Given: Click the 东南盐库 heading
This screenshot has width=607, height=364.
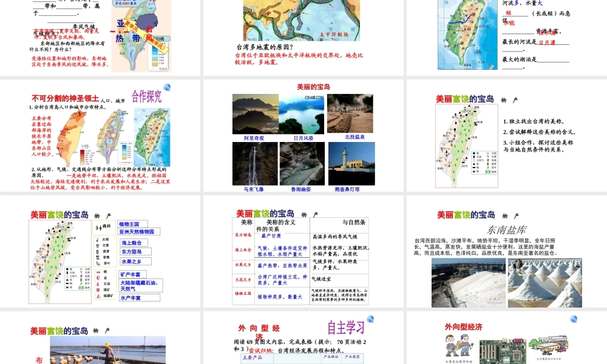Looking at the screenshot, I should click(x=506, y=230).
